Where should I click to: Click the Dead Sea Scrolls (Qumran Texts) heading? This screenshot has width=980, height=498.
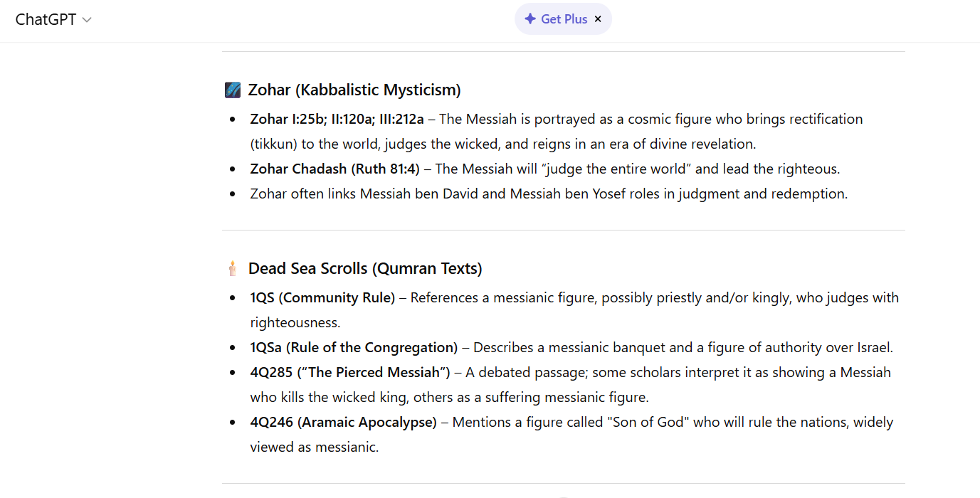[365, 269]
